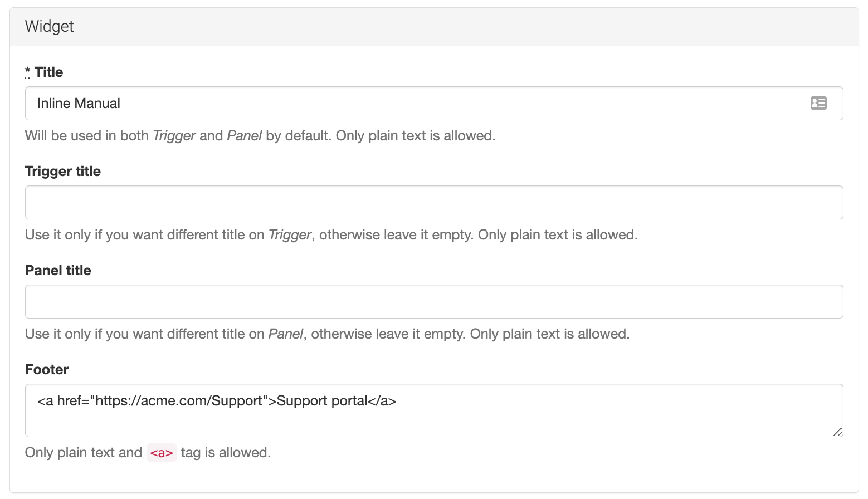Click the bold Title label

(x=49, y=72)
